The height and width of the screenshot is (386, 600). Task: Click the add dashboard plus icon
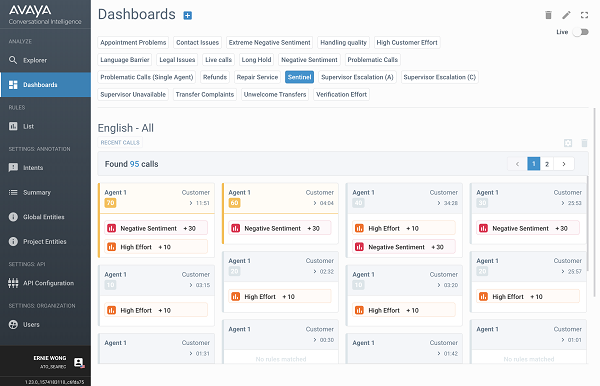(x=188, y=15)
